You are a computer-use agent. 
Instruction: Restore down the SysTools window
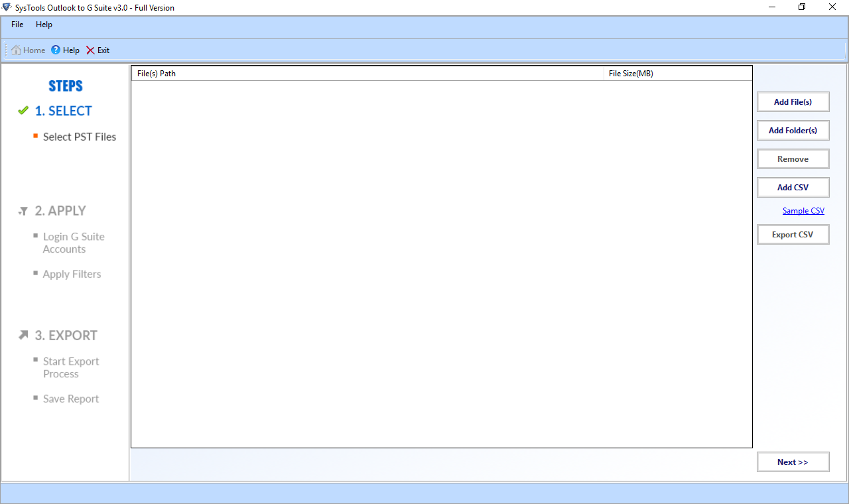tap(802, 7)
